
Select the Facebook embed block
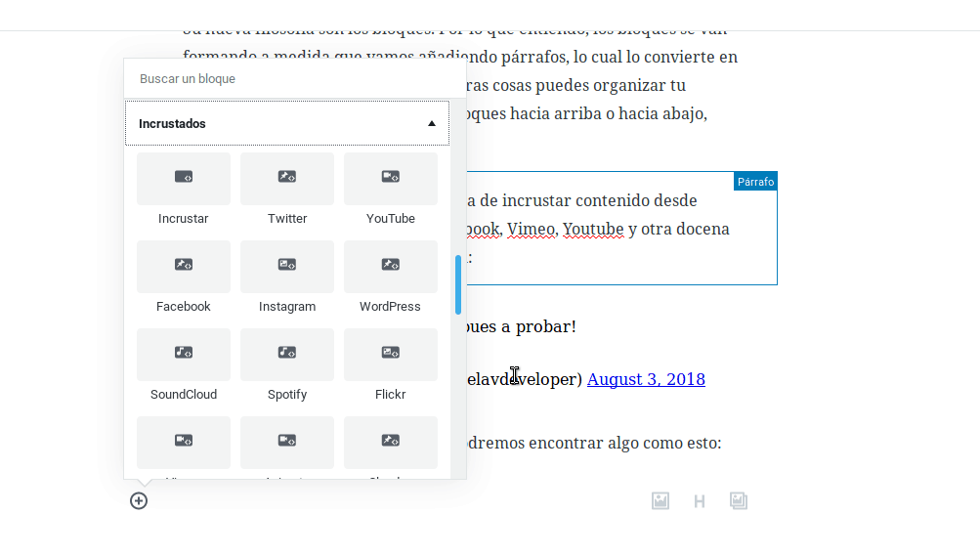[183, 278]
